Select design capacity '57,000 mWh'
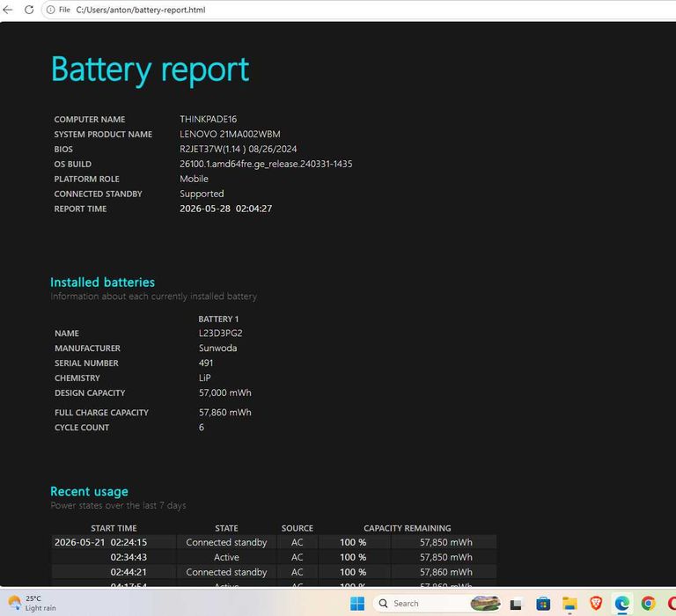Viewport: 676px width, 616px height. [x=225, y=392]
